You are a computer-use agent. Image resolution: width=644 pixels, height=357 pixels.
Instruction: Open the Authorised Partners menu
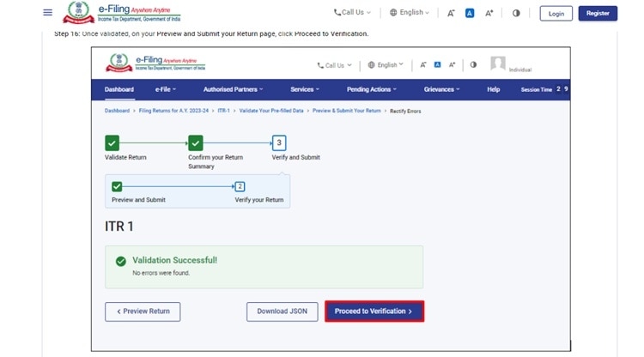pos(233,89)
